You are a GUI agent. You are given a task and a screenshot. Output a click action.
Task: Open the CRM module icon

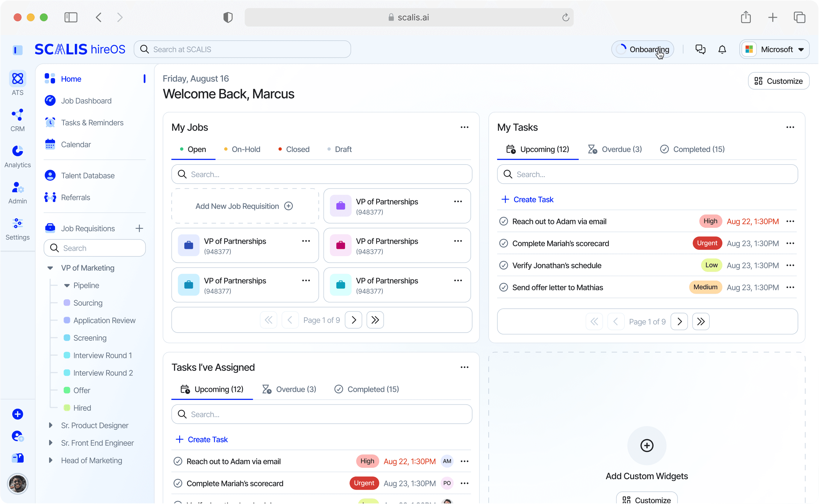pyautogui.click(x=17, y=115)
